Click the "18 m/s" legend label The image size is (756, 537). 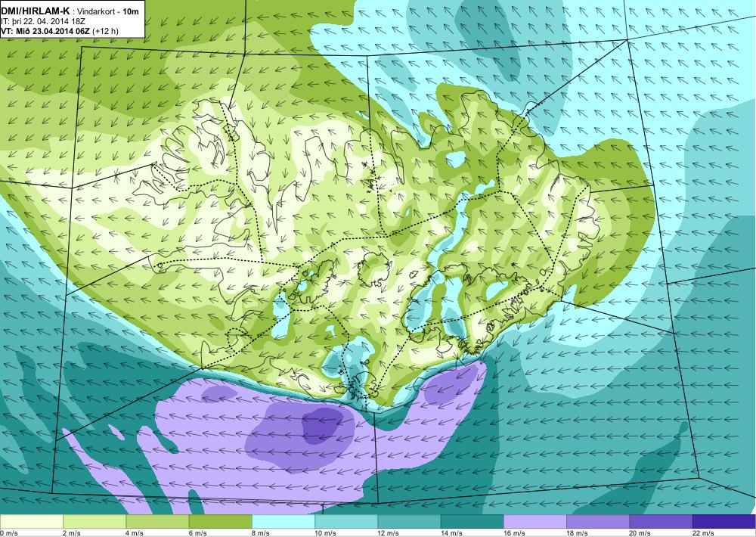[x=577, y=533]
